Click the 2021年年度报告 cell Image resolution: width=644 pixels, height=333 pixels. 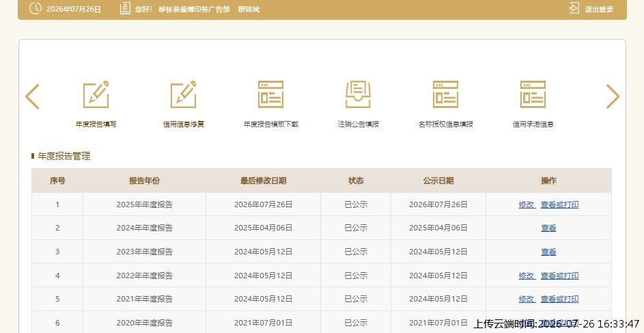(145, 299)
